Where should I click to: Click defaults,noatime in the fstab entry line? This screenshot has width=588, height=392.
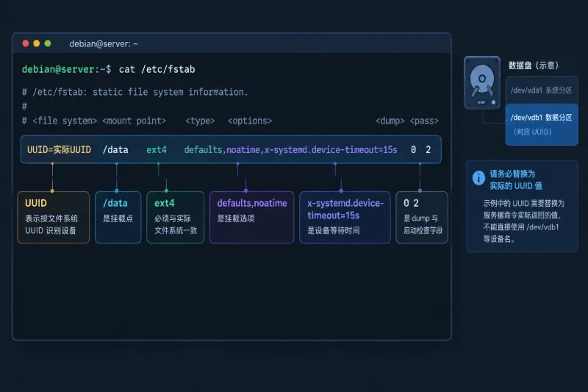coord(222,150)
